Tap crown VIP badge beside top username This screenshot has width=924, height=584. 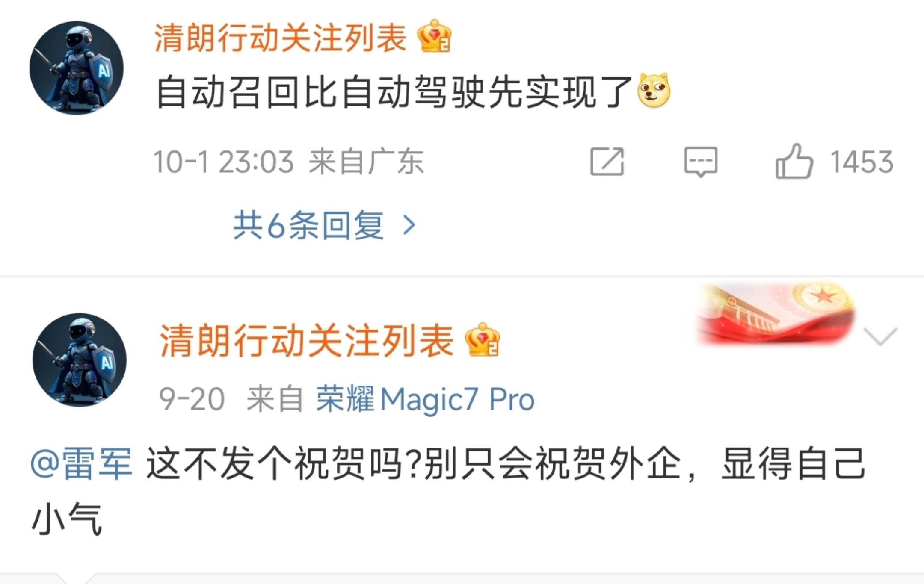pos(434,36)
